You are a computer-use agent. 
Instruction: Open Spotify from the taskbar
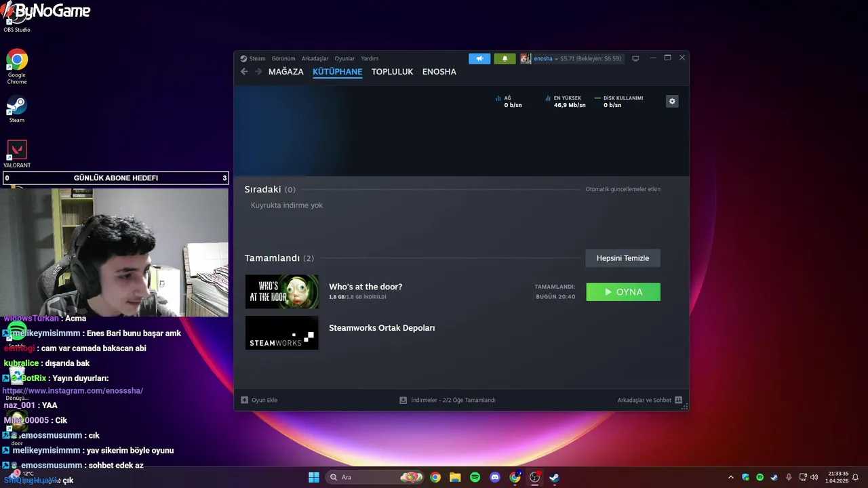475,477
